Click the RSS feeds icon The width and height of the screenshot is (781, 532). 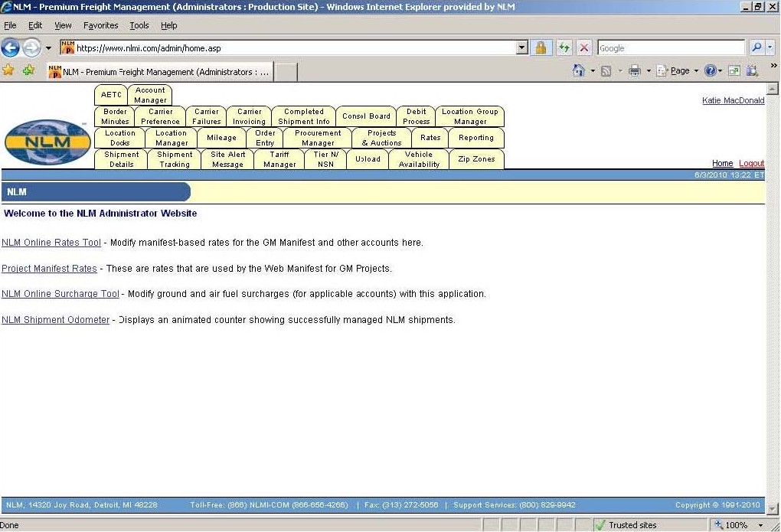coord(606,71)
